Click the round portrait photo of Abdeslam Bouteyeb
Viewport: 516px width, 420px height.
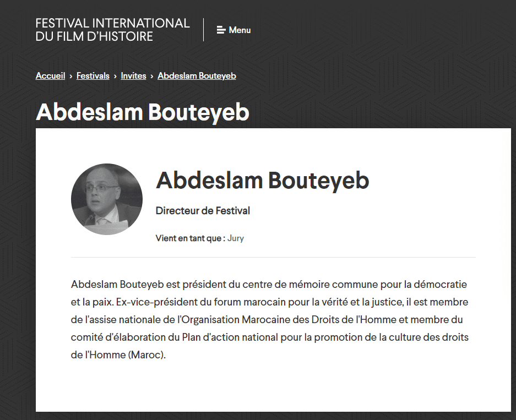pos(107,199)
